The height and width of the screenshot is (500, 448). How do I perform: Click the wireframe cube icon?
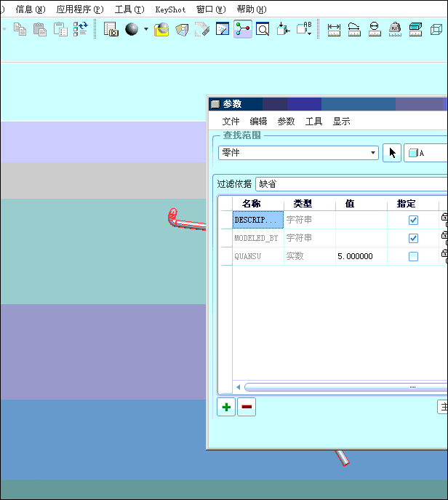click(x=436, y=30)
